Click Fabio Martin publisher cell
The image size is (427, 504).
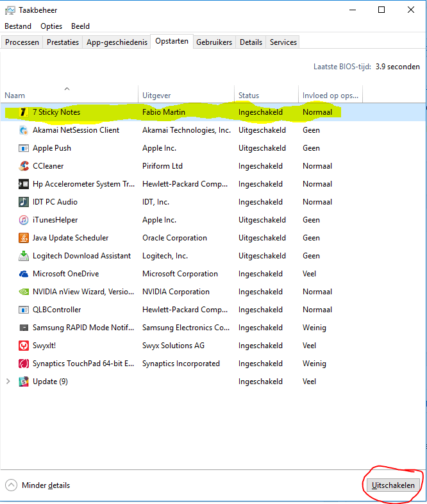[163, 112]
